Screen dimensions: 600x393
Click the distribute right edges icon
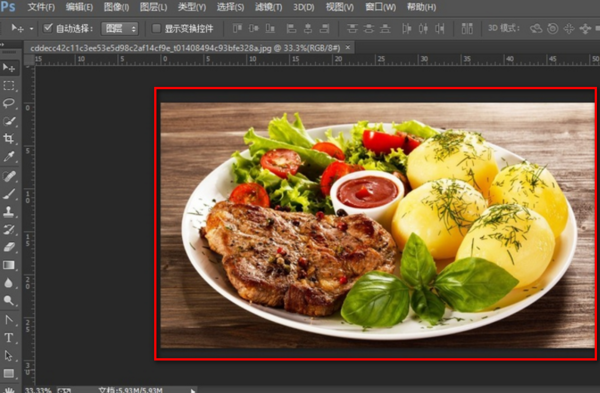coord(439,28)
